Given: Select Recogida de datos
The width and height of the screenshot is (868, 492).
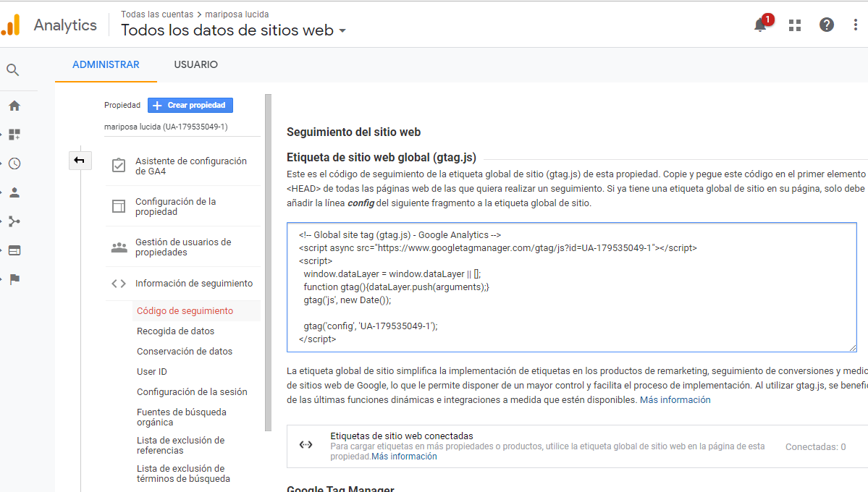Looking at the screenshot, I should [175, 331].
